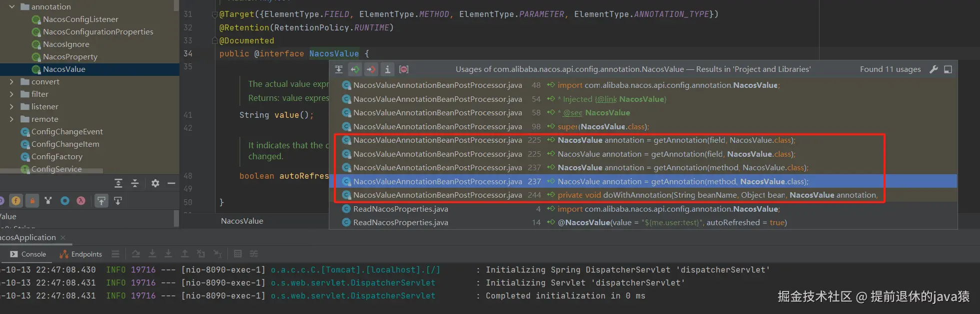This screenshot has height=314, width=980.
Task: Toggle autoscroll to source in Structure panel
Action: (x=101, y=201)
